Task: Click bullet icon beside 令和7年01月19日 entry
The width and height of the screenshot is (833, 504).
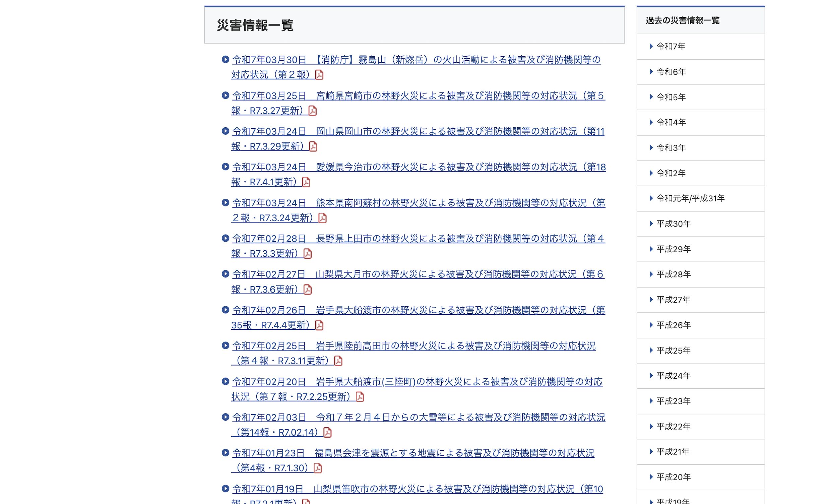Action: click(226, 489)
